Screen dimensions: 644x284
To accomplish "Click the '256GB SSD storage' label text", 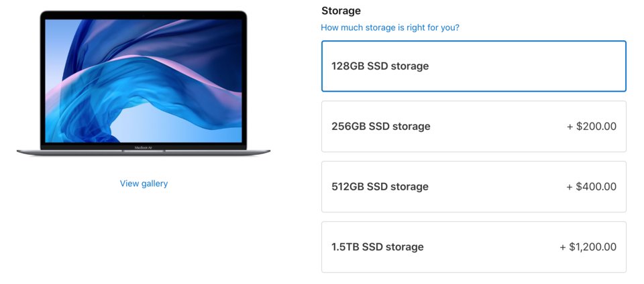I will (380, 127).
